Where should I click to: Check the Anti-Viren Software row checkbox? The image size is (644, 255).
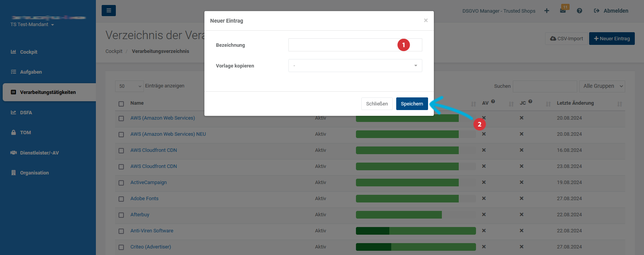pyautogui.click(x=121, y=231)
